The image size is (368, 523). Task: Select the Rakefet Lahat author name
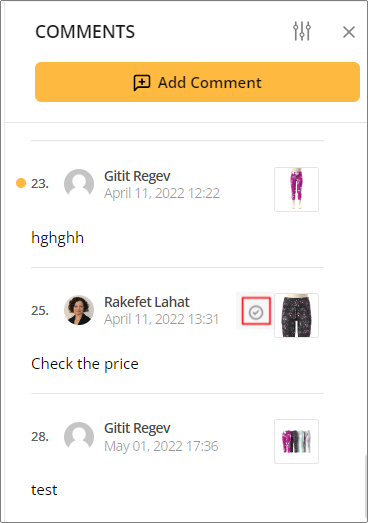click(x=147, y=302)
